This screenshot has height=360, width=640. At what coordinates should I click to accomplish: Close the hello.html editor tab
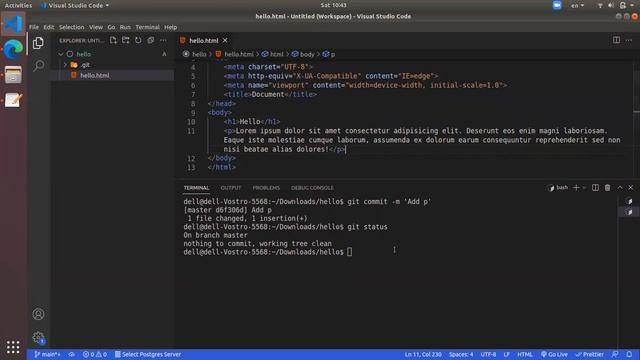point(225,40)
